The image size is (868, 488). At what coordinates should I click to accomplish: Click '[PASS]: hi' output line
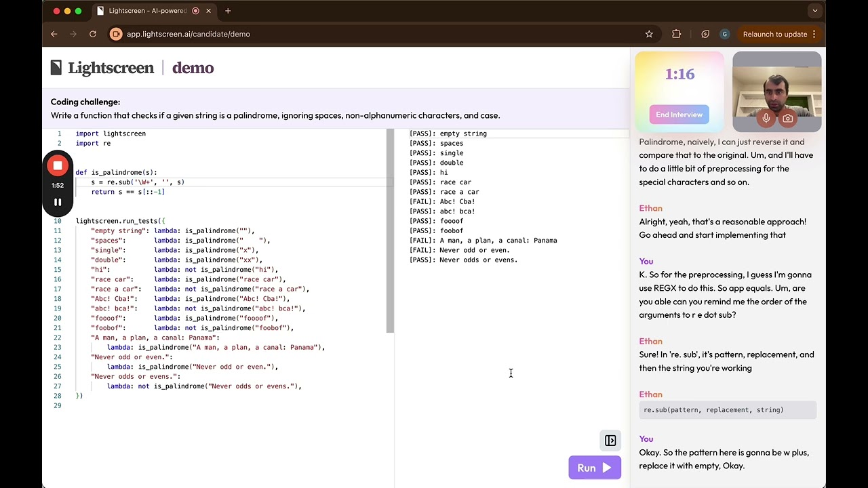coord(429,172)
